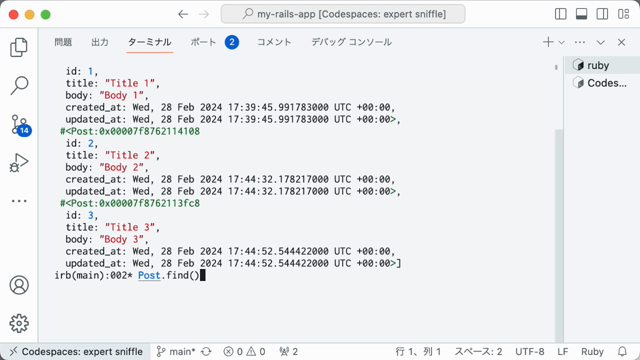The width and height of the screenshot is (640, 360).
Task: Switch to the デバッグ コンソール tab
Action: click(351, 42)
